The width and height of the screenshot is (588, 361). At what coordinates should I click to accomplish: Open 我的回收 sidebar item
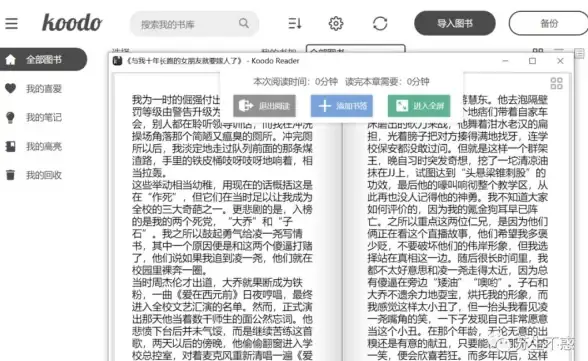44,175
